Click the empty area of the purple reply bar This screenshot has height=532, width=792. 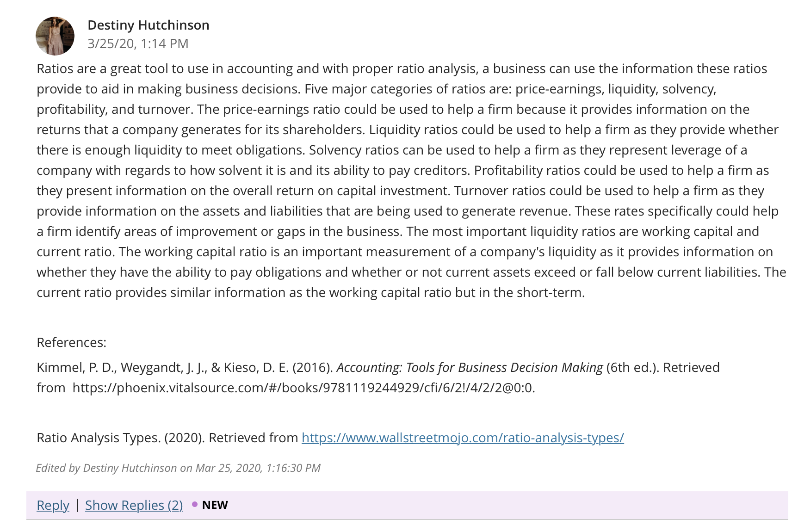(508, 505)
